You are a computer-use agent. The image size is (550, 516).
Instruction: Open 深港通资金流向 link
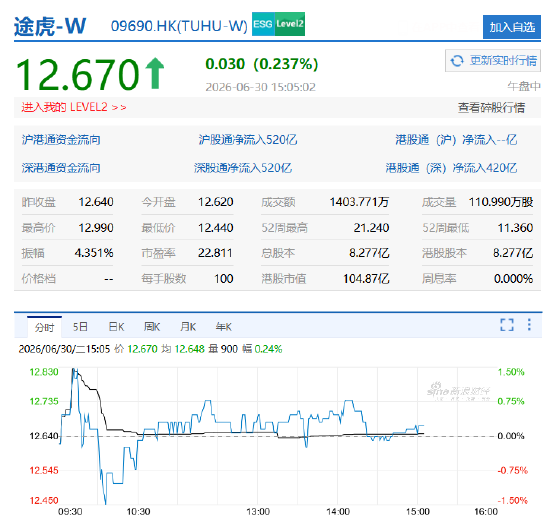(x=61, y=168)
